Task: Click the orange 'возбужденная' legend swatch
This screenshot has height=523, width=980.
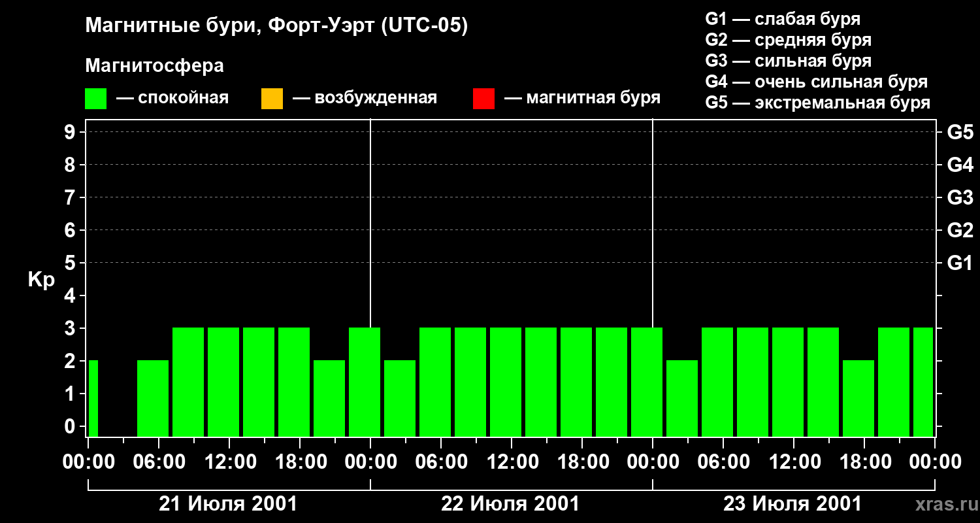Action: [x=272, y=99]
